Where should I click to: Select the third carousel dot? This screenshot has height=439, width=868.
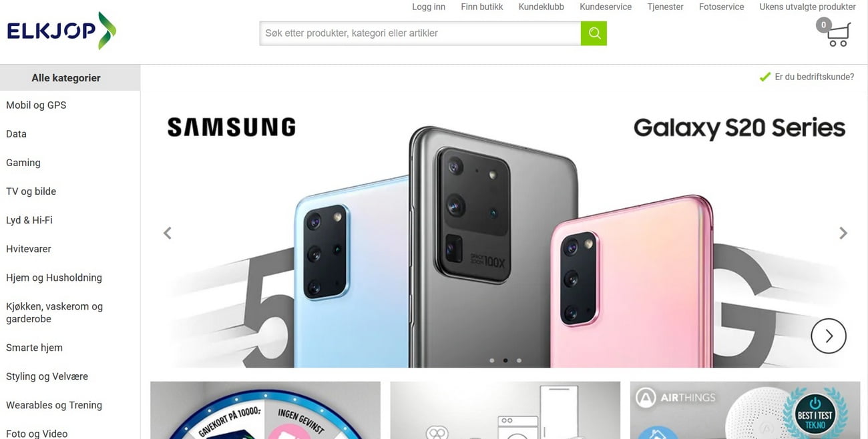point(519,360)
